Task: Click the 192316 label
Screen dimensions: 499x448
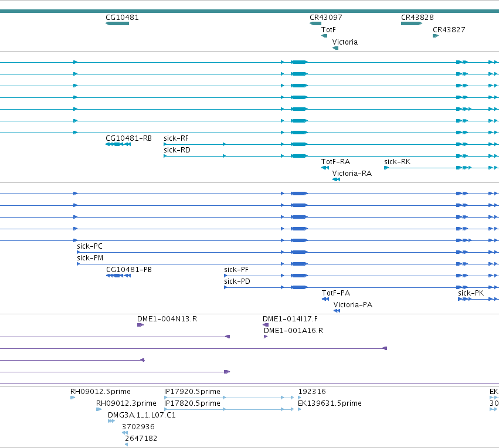Action: [312, 391]
